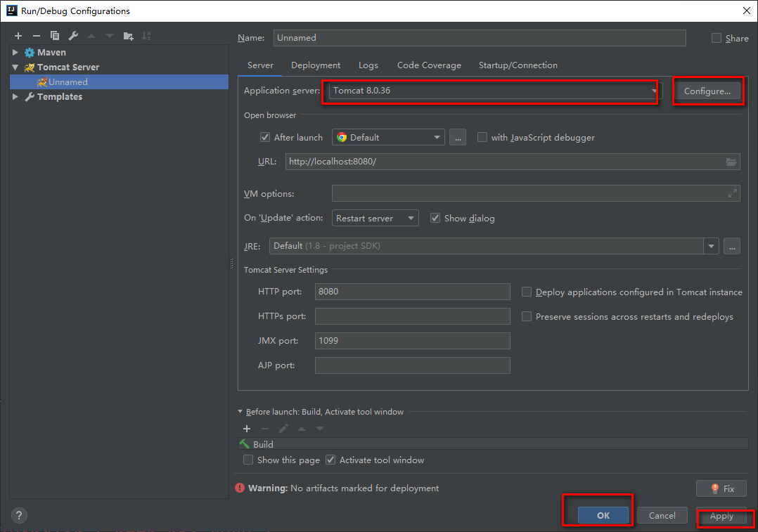
Task: Click the HTTPs port field
Action: pyautogui.click(x=412, y=316)
